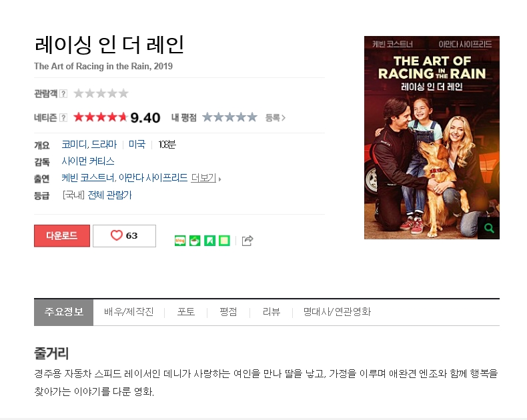
Task: Set my rating on 내 평점 stars
Action: click(230, 117)
